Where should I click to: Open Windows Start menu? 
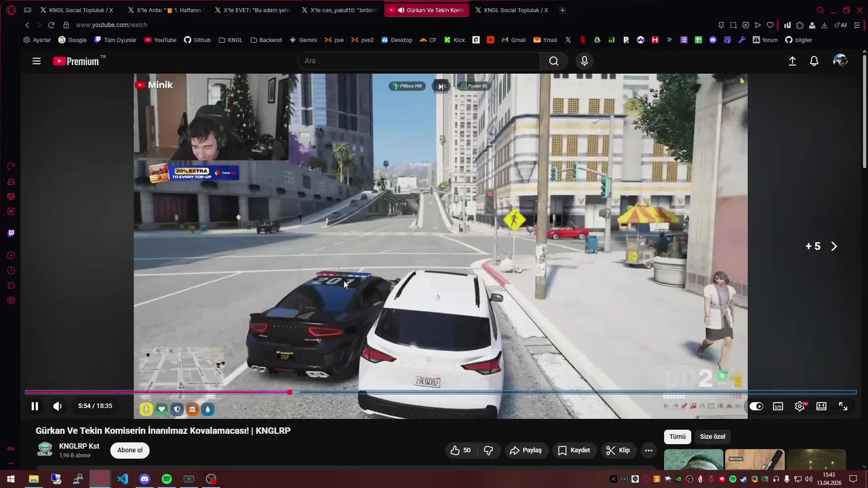[x=11, y=479]
